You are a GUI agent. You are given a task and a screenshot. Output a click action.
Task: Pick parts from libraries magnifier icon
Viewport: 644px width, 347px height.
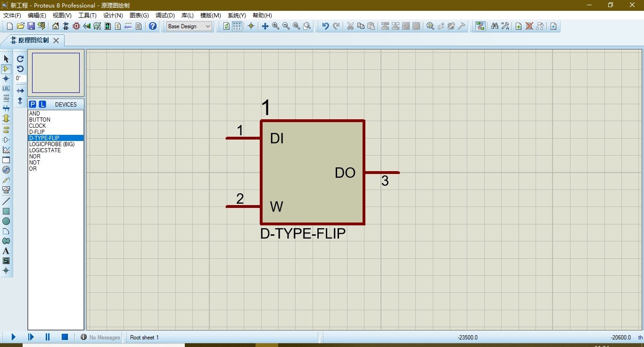[430, 26]
